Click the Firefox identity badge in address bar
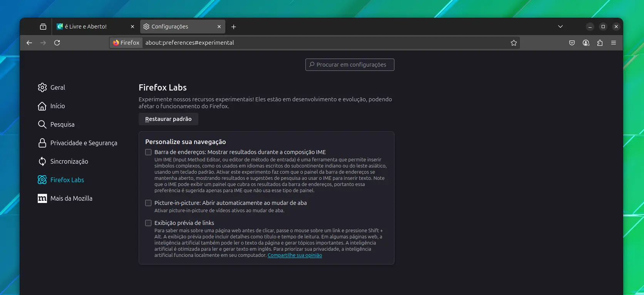The image size is (644, 295). pyautogui.click(x=126, y=43)
